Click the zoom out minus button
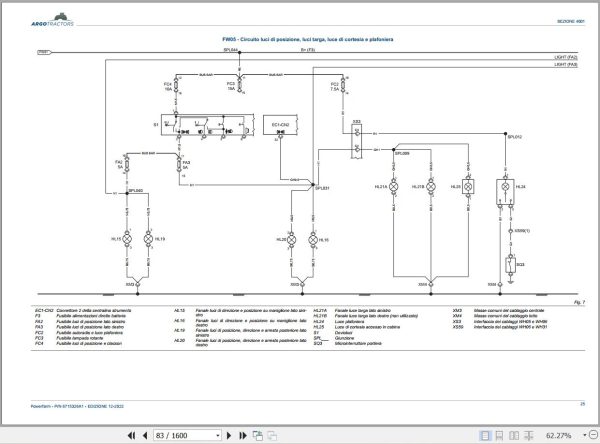The image size is (600, 444). tap(593, 435)
